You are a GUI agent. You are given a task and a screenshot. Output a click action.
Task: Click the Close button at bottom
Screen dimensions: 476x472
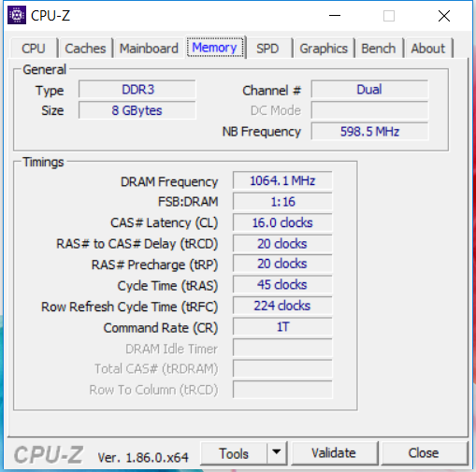click(x=424, y=453)
